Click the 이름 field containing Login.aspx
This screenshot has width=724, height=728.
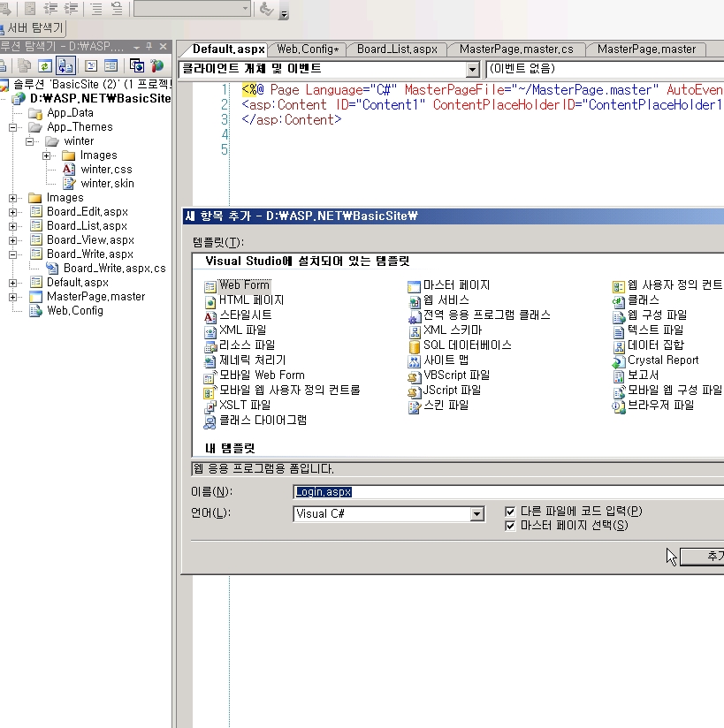coord(509,492)
